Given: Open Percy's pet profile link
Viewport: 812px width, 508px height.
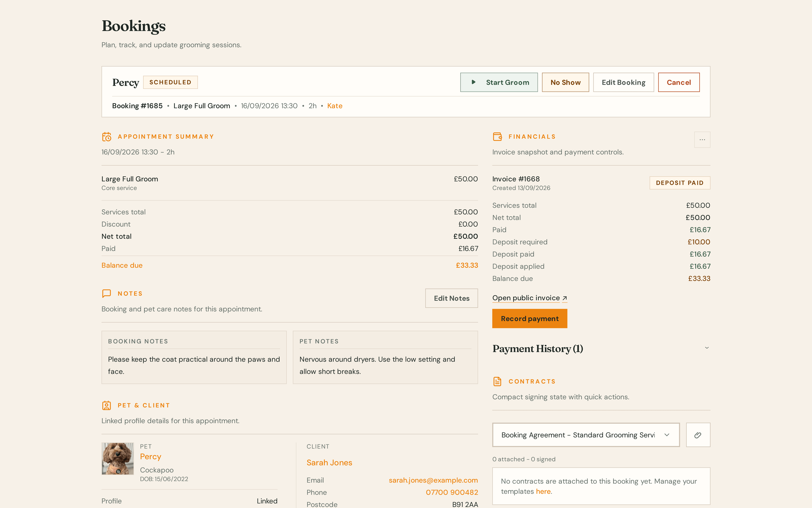Looking at the screenshot, I should click(x=150, y=457).
